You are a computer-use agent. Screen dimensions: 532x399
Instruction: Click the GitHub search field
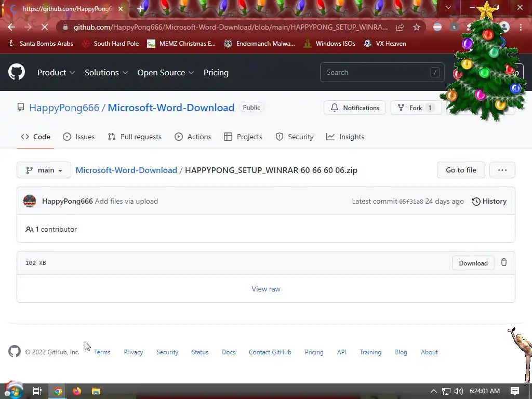[x=382, y=72]
